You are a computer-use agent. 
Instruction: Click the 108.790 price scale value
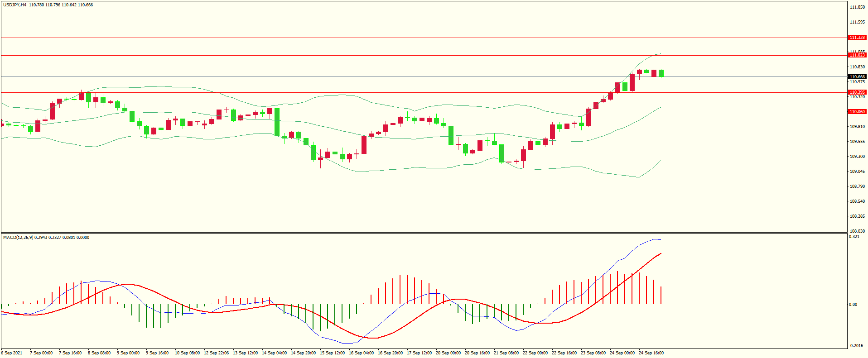[x=857, y=186]
